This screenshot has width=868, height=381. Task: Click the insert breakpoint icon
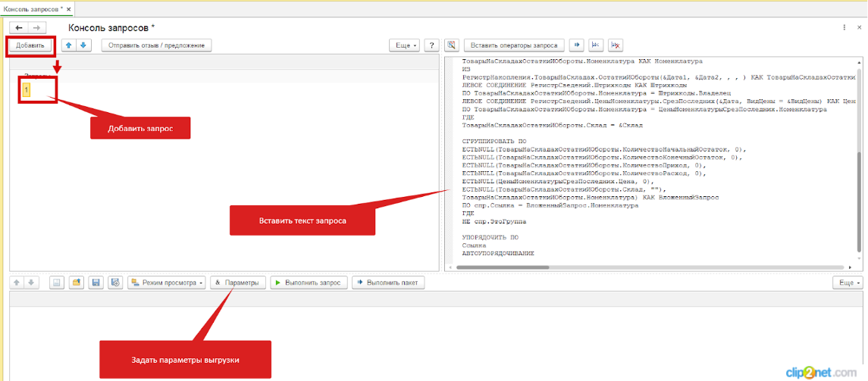tap(596, 45)
